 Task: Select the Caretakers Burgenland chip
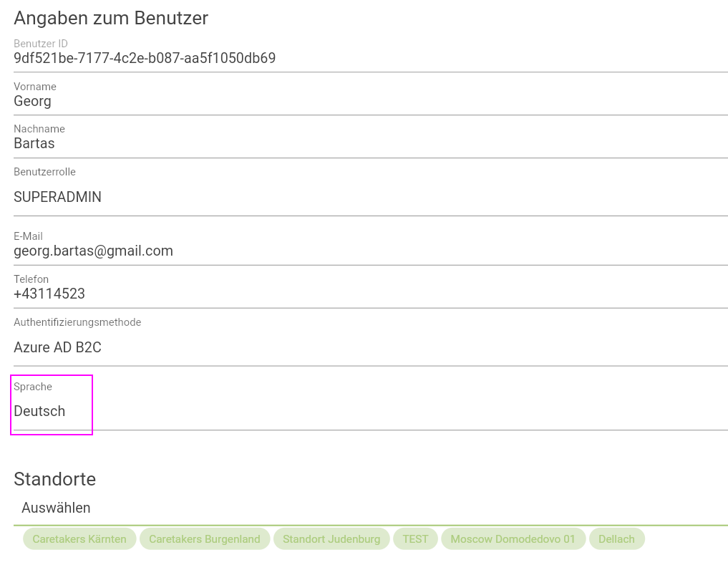coord(205,539)
